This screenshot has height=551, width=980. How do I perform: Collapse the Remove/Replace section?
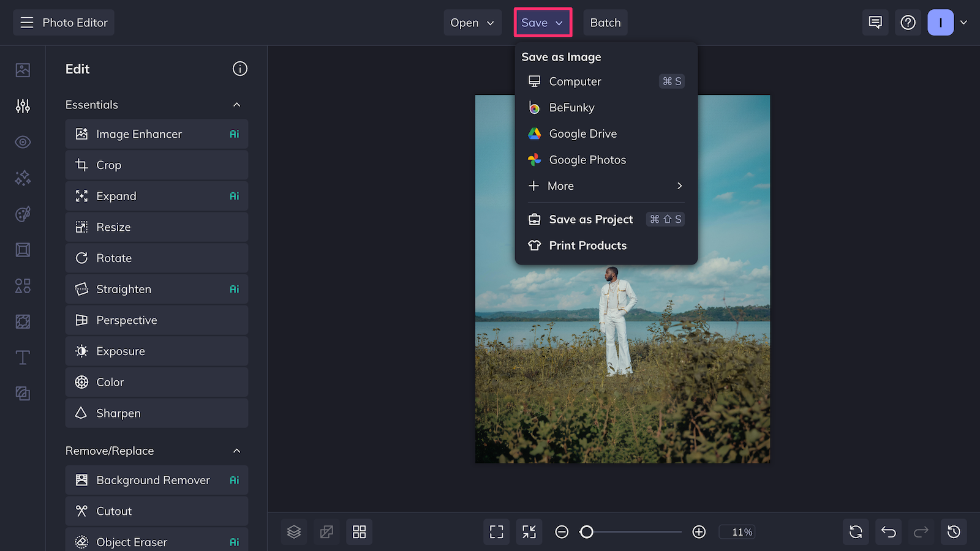tap(237, 451)
